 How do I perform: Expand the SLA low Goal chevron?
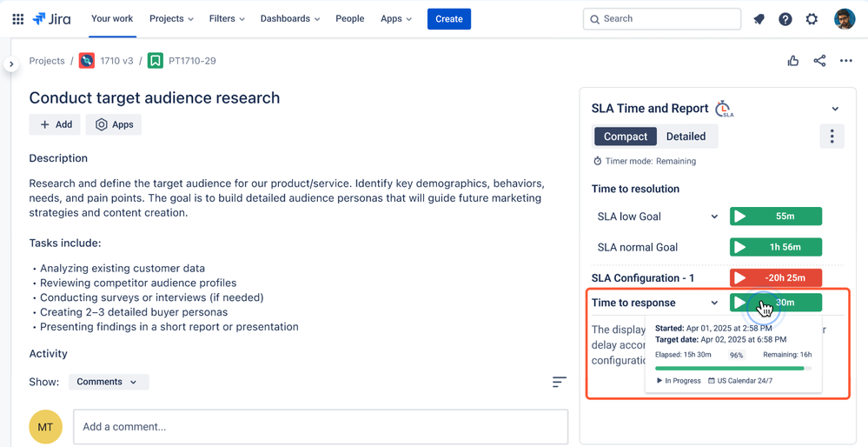click(x=715, y=217)
